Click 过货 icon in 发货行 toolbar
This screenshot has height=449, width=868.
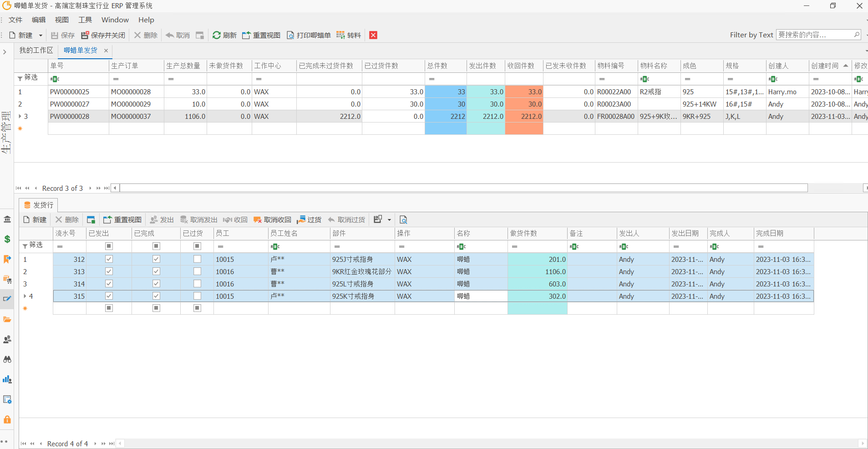301,219
